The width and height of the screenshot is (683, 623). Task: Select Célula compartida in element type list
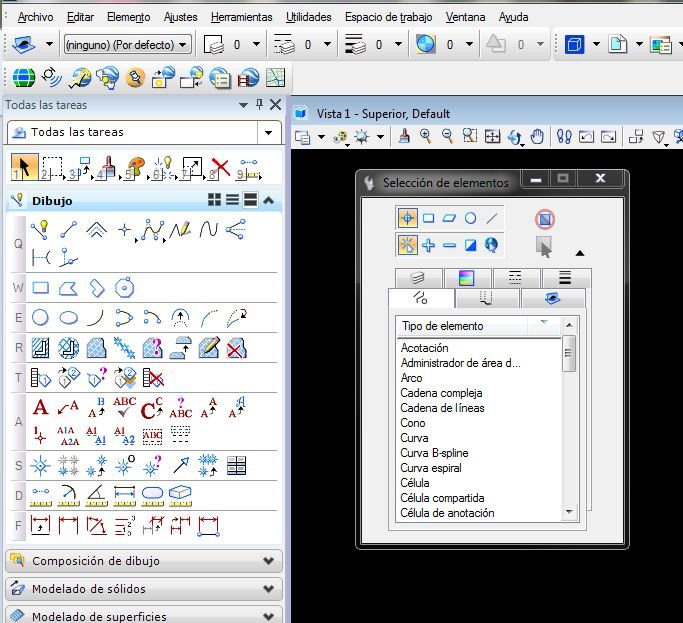[442, 498]
